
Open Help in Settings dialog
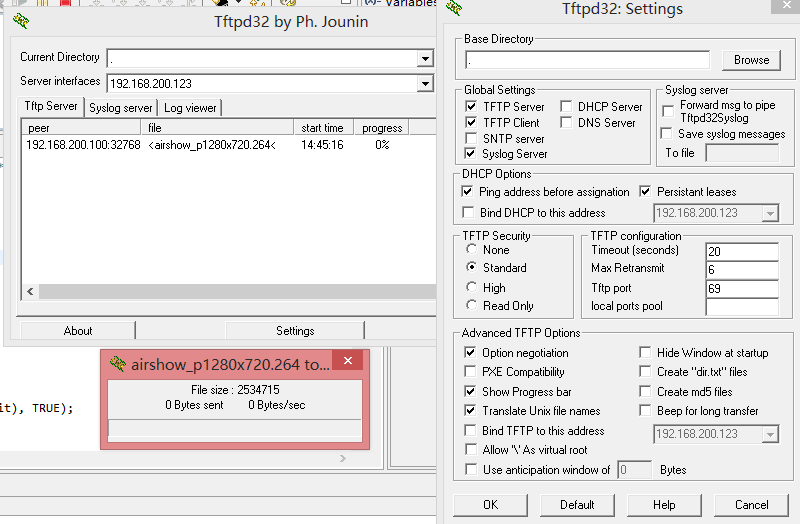coord(664,505)
